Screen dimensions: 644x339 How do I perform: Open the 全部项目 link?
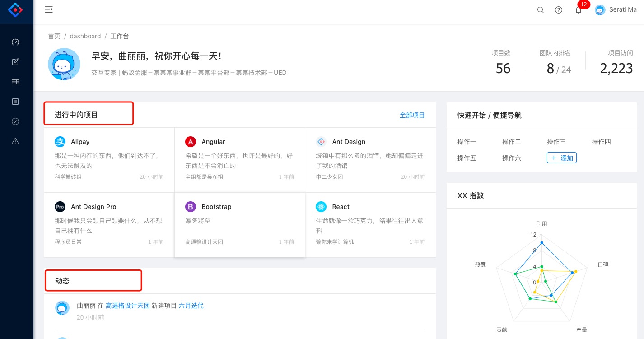click(x=412, y=115)
